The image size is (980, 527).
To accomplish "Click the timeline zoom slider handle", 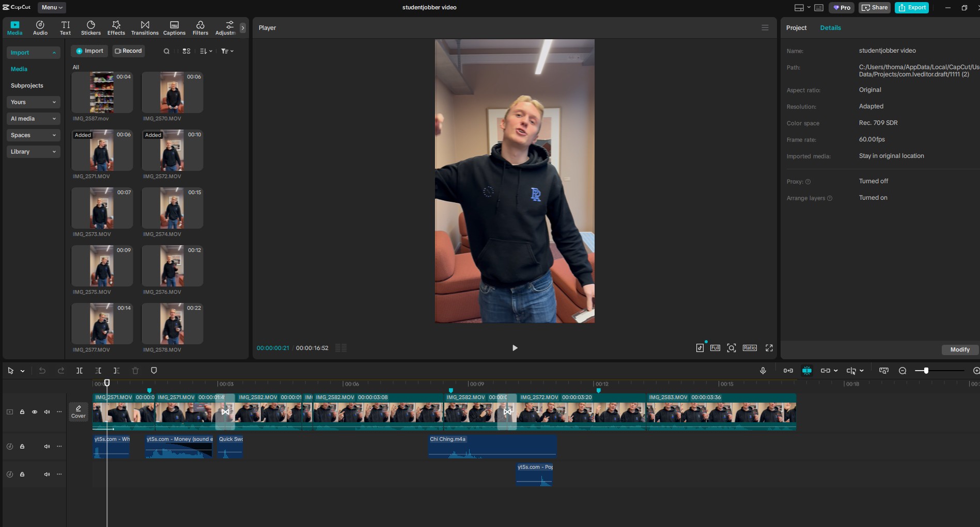I will 926,371.
